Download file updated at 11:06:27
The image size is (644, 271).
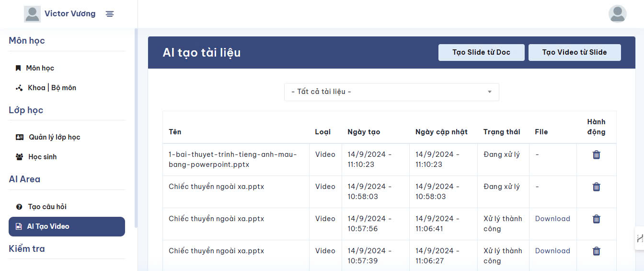pos(552,251)
